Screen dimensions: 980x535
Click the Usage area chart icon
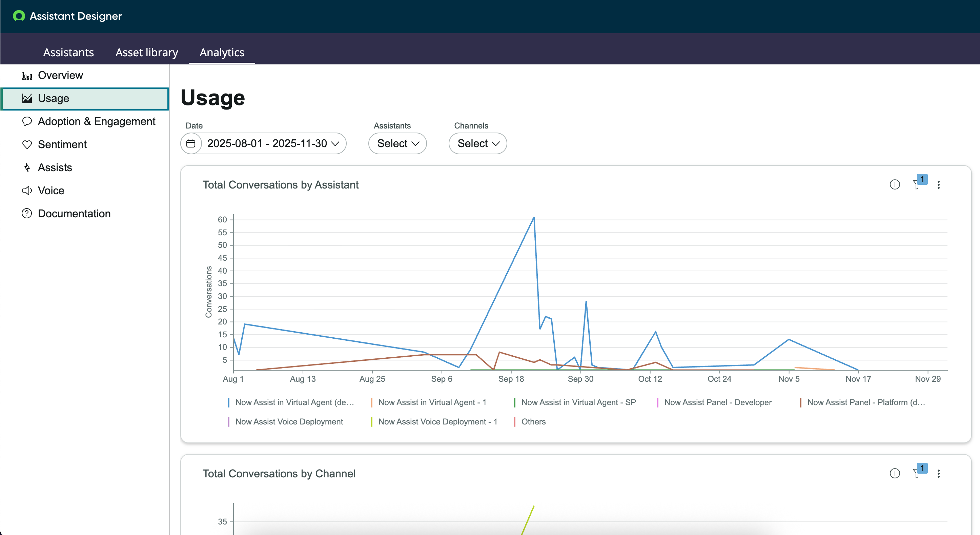(27, 99)
